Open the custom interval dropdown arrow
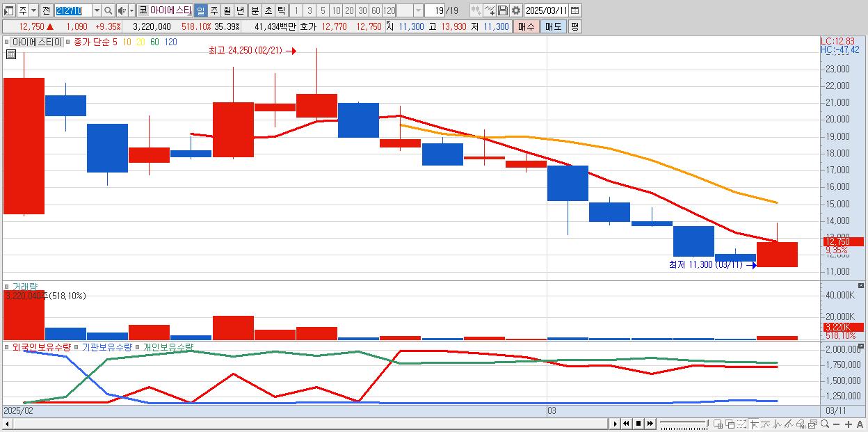The height and width of the screenshot is (432, 868). [x=418, y=10]
